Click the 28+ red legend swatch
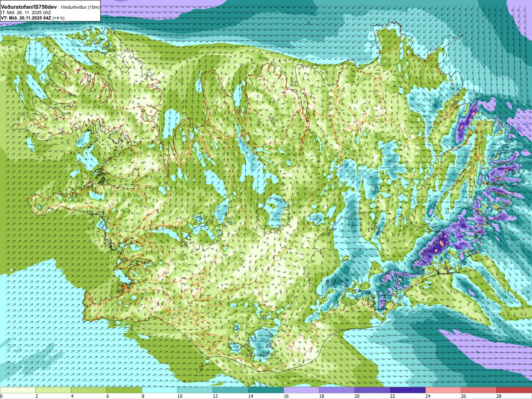 pyautogui.click(x=514, y=390)
